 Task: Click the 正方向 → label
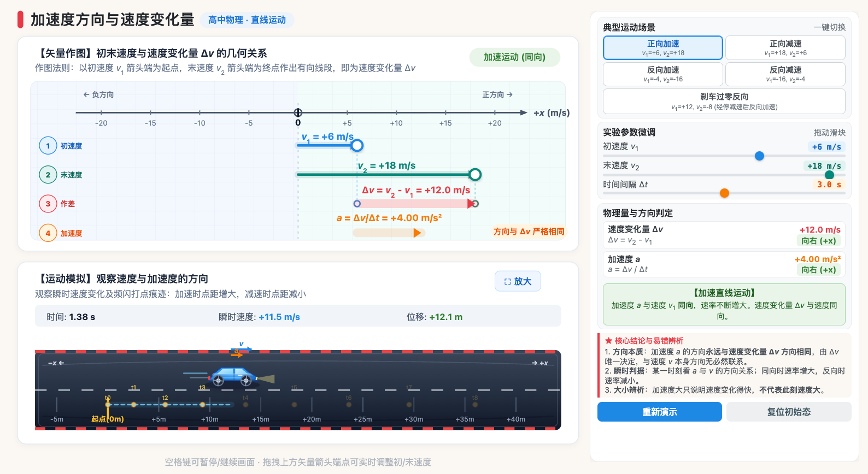497,94
